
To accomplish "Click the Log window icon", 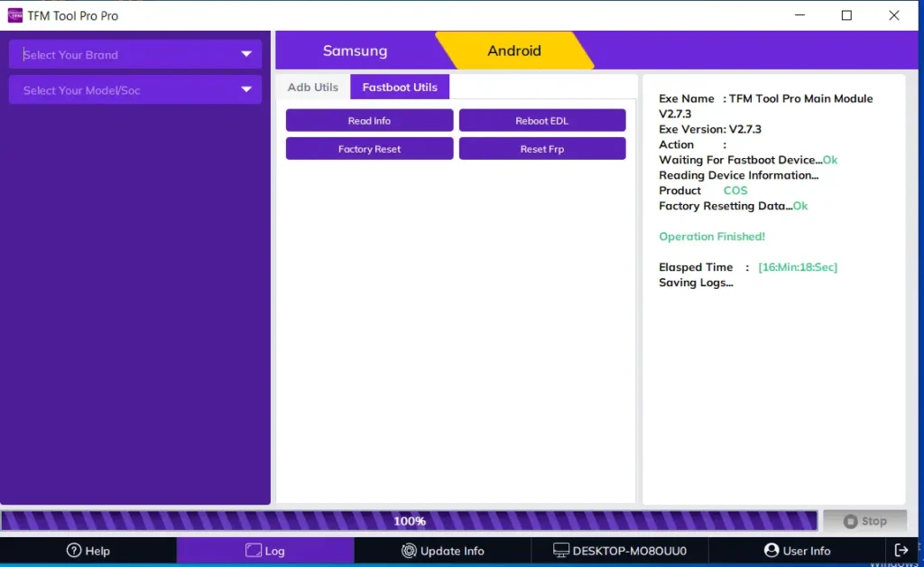I will pyautogui.click(x=254, y=551).
